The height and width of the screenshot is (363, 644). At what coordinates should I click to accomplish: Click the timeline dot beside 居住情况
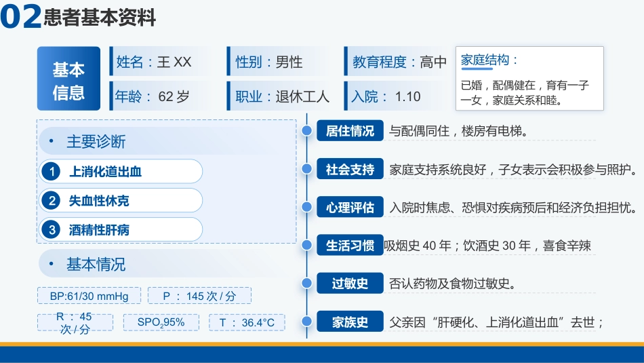[307, 131]
